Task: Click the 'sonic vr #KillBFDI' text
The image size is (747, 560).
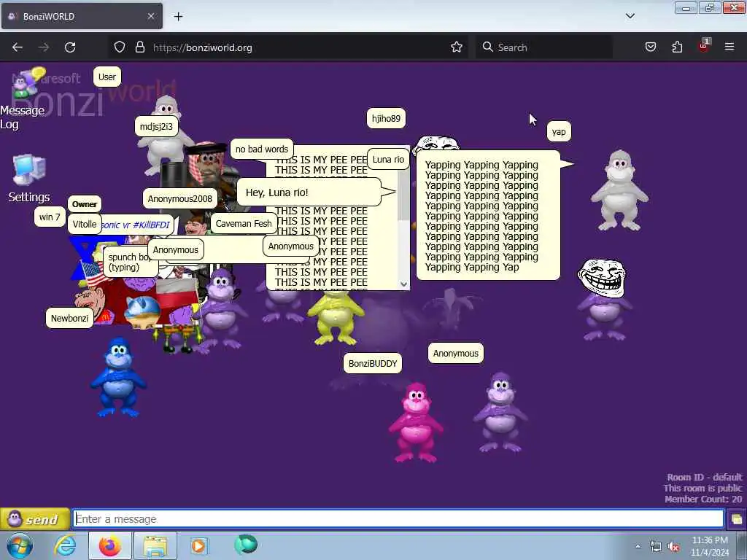Action: pos(136,225)
